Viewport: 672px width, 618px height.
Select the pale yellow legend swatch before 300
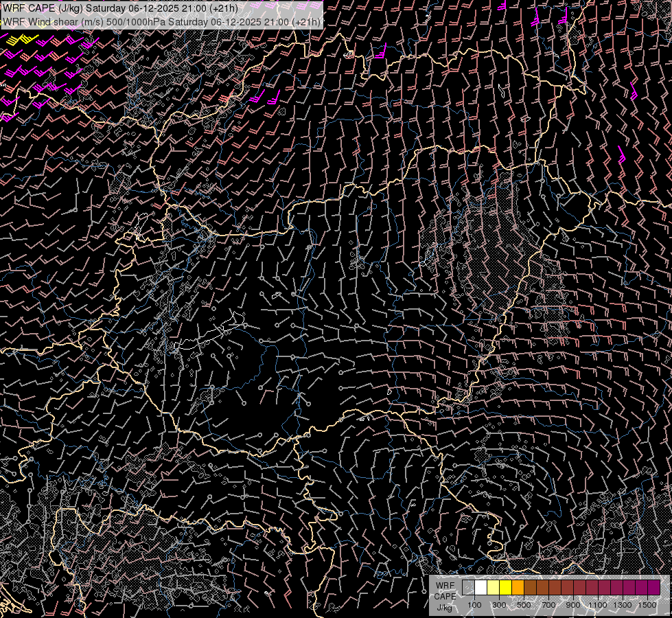[494, 587]
